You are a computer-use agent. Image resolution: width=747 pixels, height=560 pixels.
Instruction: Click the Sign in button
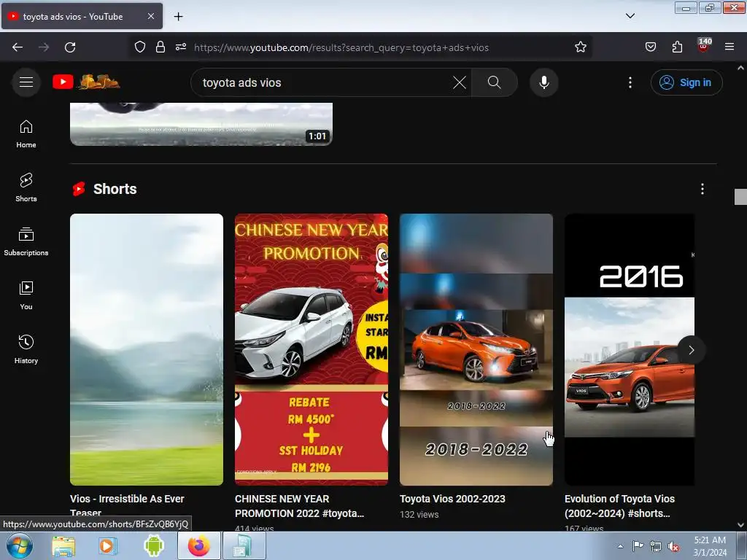pos(686,82)
